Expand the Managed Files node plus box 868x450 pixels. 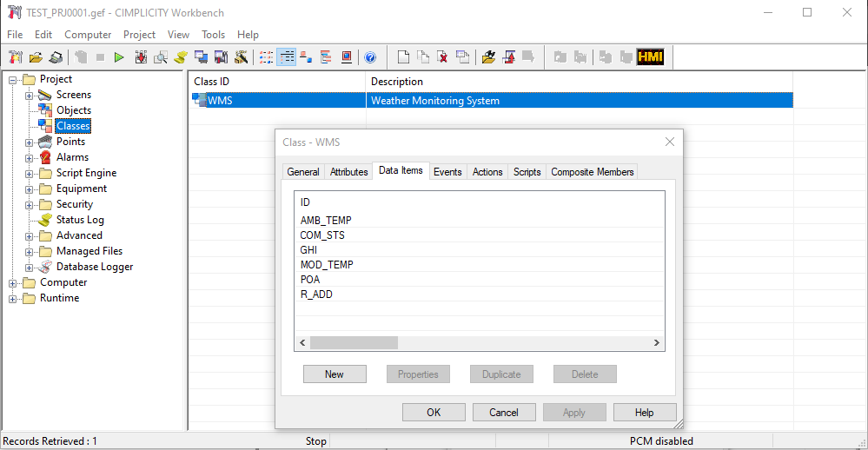pos(30,252)
